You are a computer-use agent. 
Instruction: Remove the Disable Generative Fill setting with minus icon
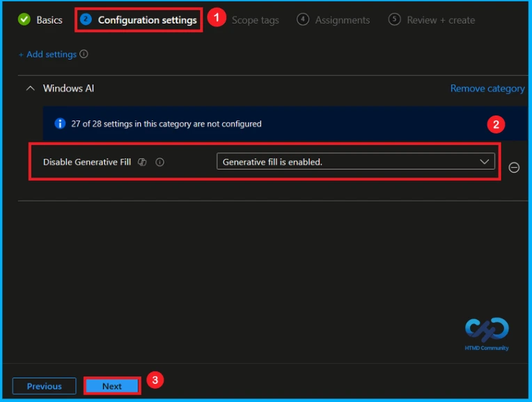[x=514, y=168]
